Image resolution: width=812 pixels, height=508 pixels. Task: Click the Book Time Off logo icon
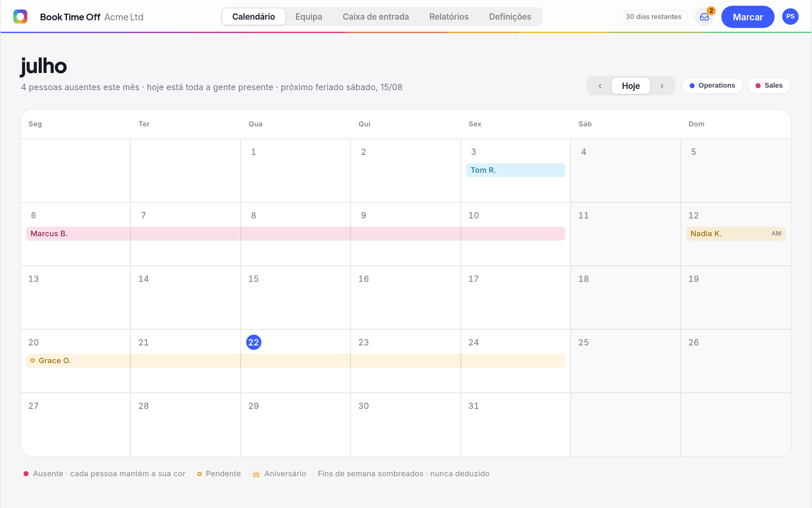coord(20,17)
